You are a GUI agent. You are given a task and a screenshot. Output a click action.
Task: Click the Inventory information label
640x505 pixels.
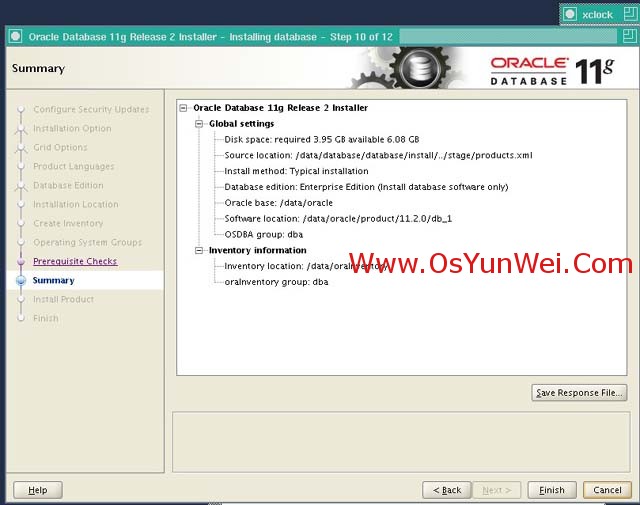coord(258,250)
